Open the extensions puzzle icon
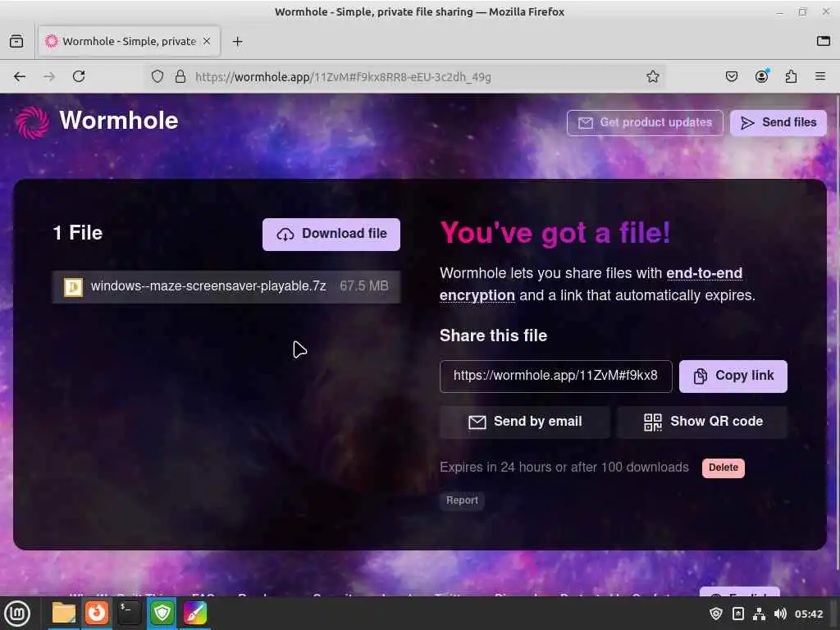Viewport: 840px width, 630px height. click(x=791, y=76)
